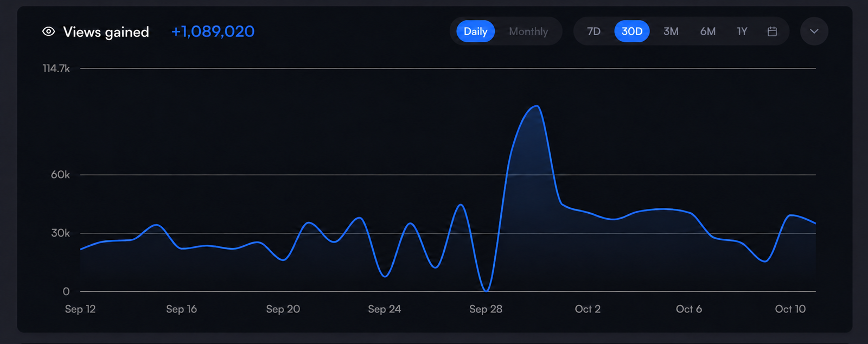
Task: Click the 30k axis label
Action: point(60,233)
